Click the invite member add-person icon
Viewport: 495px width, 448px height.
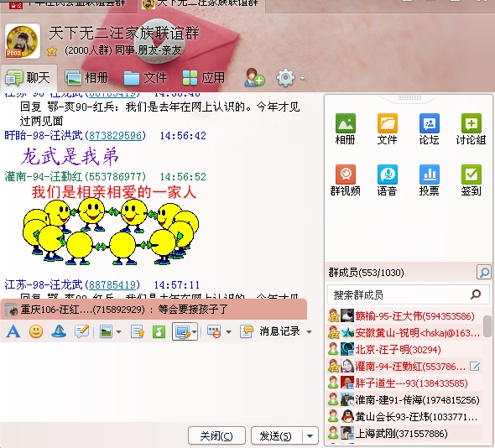tap(254, 77)
